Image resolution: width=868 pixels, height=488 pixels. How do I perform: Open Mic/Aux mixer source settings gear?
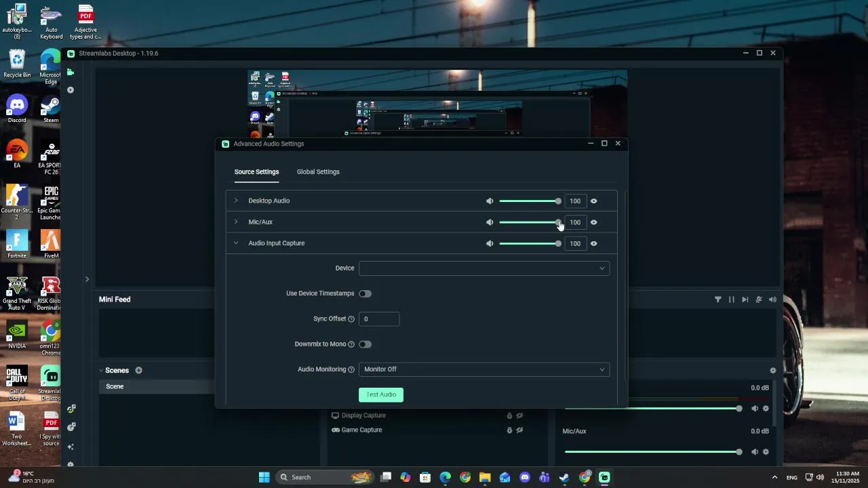[x=766, y=452]
